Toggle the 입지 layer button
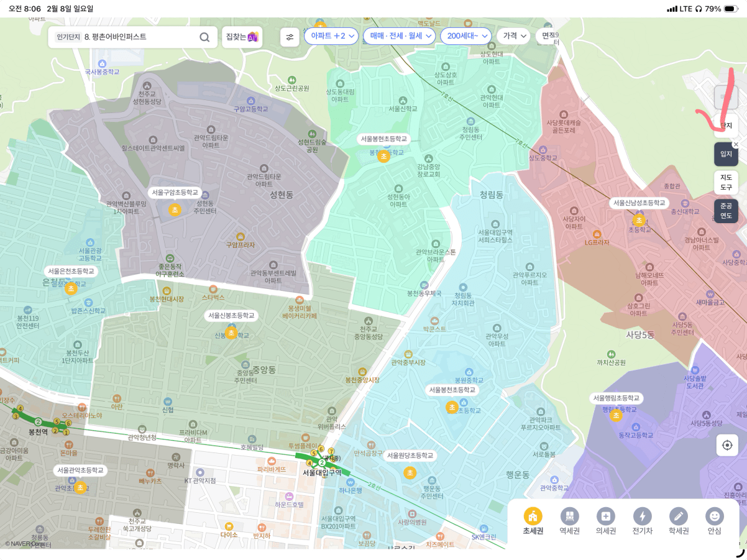This screenshot has width=747, height=560. pos(726,154)
